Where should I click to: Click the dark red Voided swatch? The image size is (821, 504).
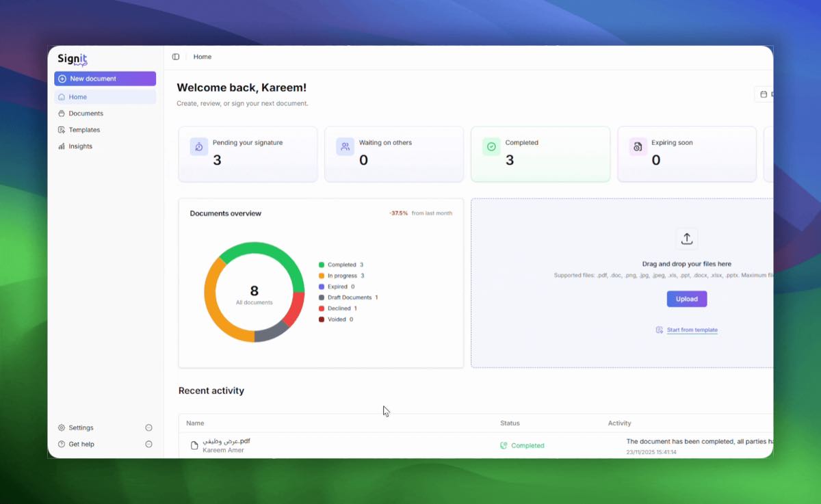322,319
